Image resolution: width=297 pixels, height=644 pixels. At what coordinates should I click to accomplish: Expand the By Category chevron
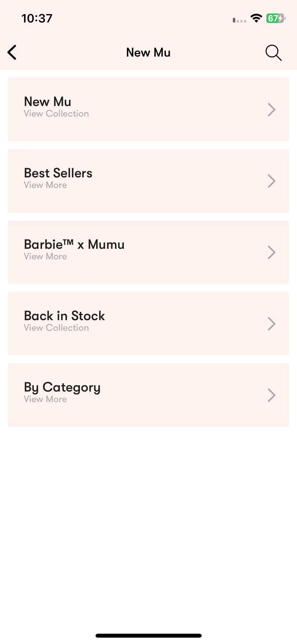[272, 395]
